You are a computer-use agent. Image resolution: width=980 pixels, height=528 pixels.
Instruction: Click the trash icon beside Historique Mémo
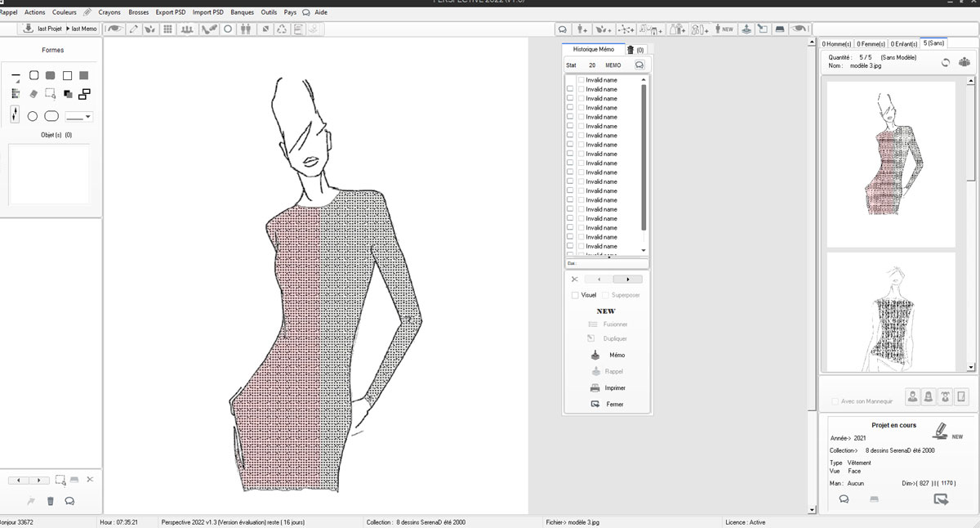click(x=630, y=50)
